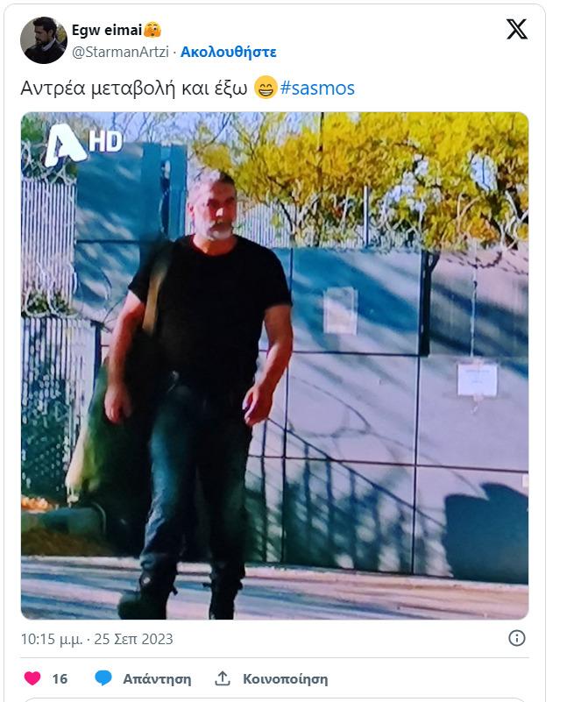Click the tweet text Αντρέα μεταβολή και έξω
The width and height of the screenshot is (588, 702).
[x=134, y=89]
